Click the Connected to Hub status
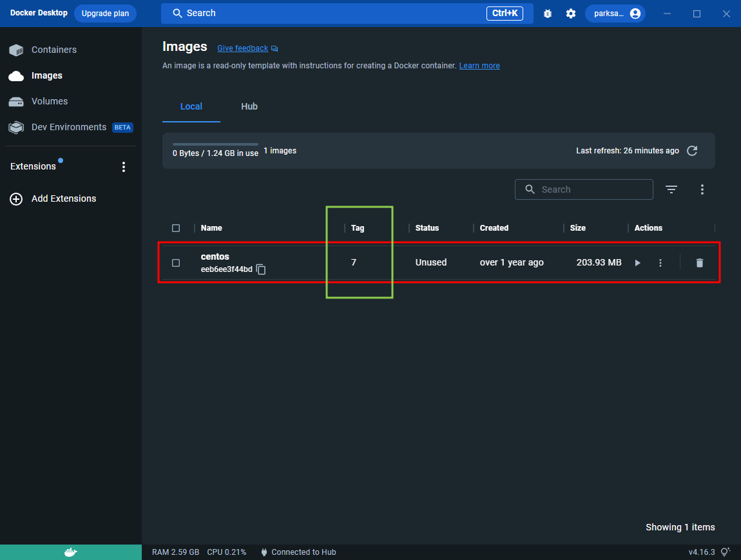 [303, 552]
